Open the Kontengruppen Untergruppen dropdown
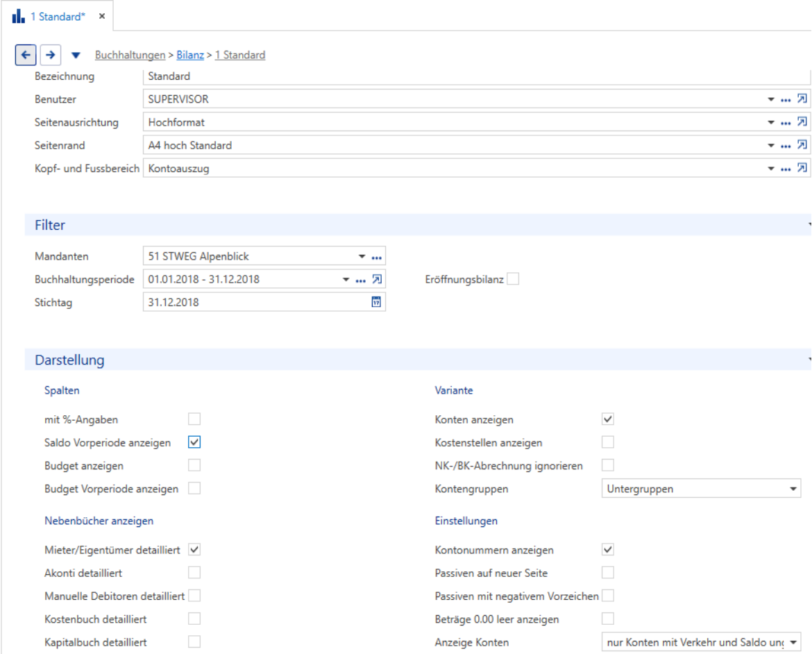This screenshot has height=654, width=812. (701, 489)
